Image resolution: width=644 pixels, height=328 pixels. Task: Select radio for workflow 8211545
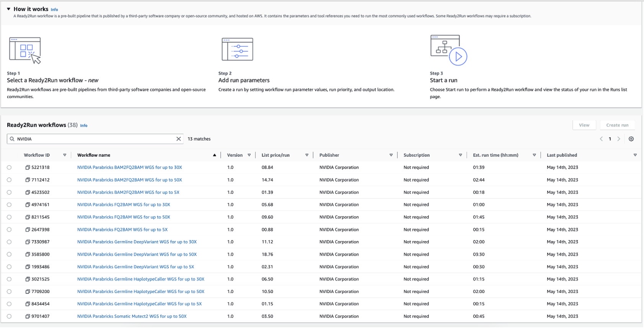tap(9, 217)
